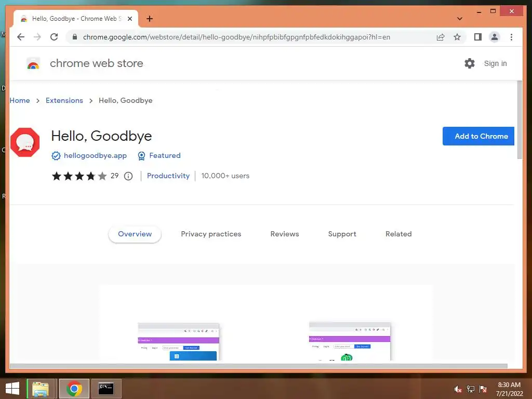Screen dimensions: 532x399
Task: Switch to Privacy practices tab
Action: point(211,234)
